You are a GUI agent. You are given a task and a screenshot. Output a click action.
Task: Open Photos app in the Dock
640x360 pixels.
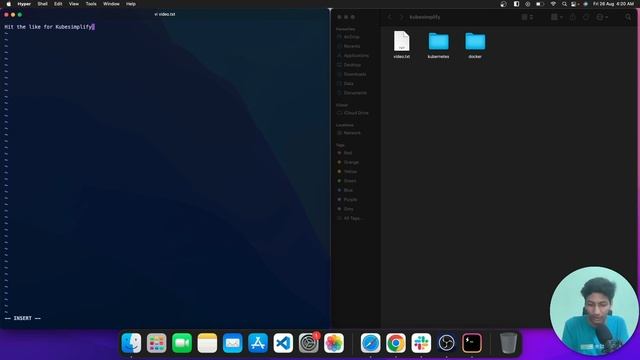coord(334,343)
